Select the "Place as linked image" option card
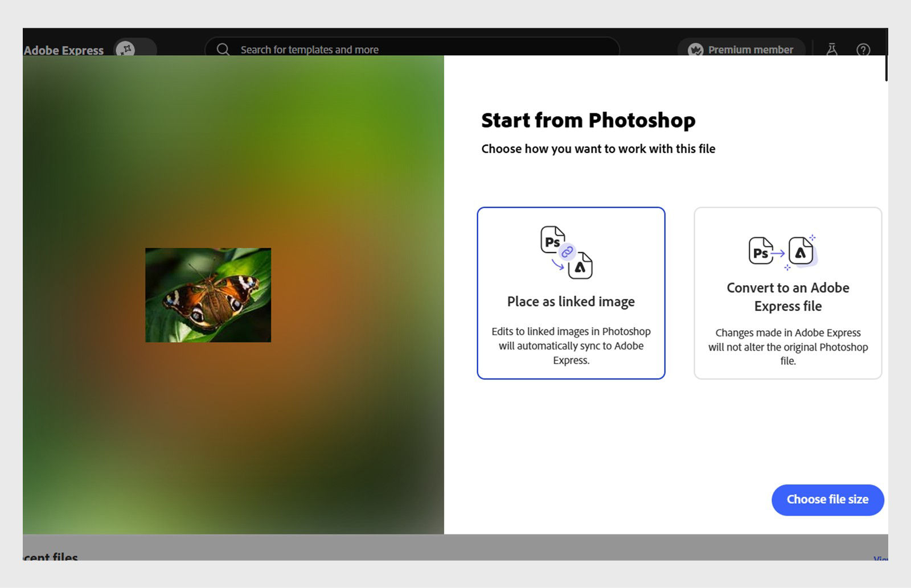The width and height of the screenshot is (911, 588). point(571,293)
